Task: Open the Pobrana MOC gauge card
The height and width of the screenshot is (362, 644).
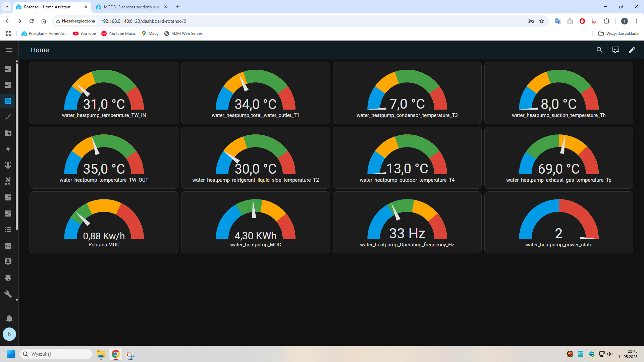Action: (104, 223)
